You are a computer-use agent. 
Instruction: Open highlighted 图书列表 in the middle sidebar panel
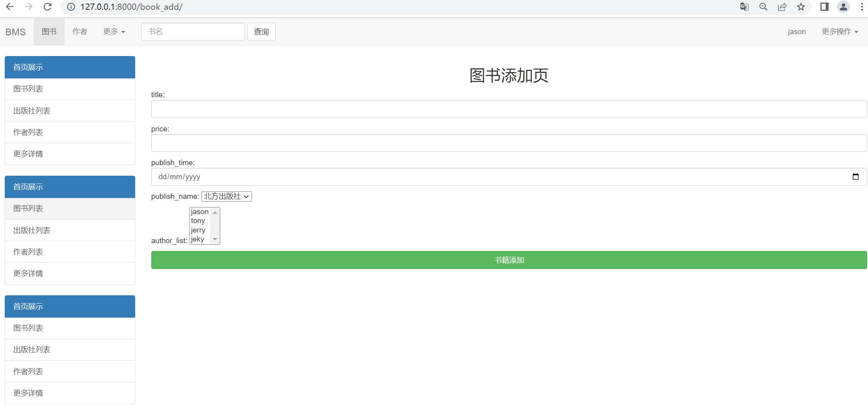tap(70, 209)
